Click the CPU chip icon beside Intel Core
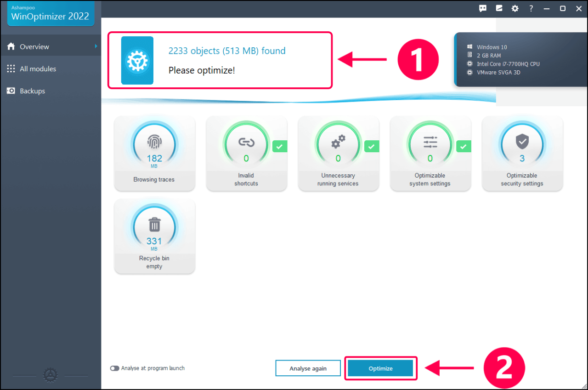 470,64
